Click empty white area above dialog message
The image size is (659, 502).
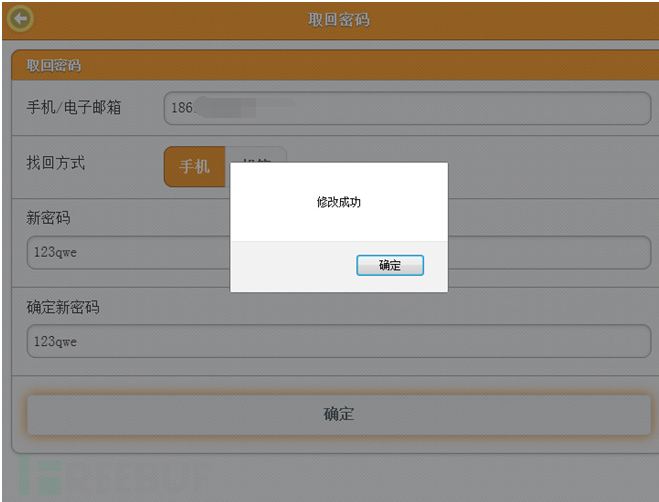click(338, 178)
